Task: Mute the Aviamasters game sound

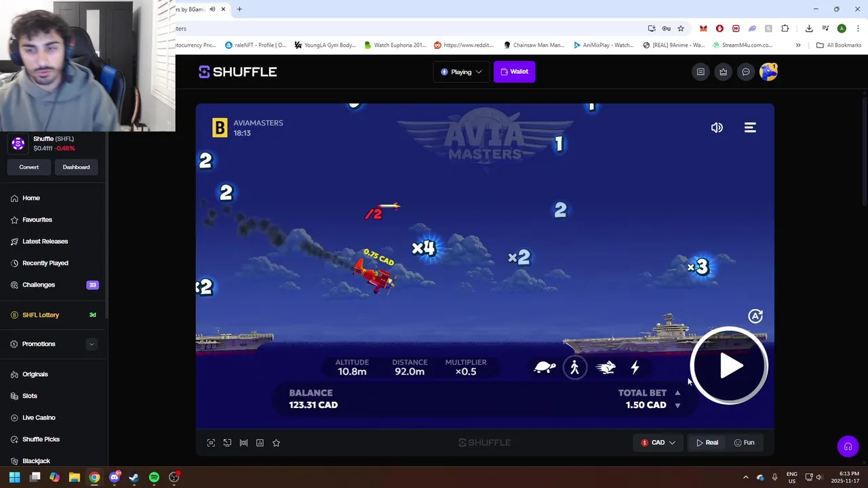Action: point(717,127)
